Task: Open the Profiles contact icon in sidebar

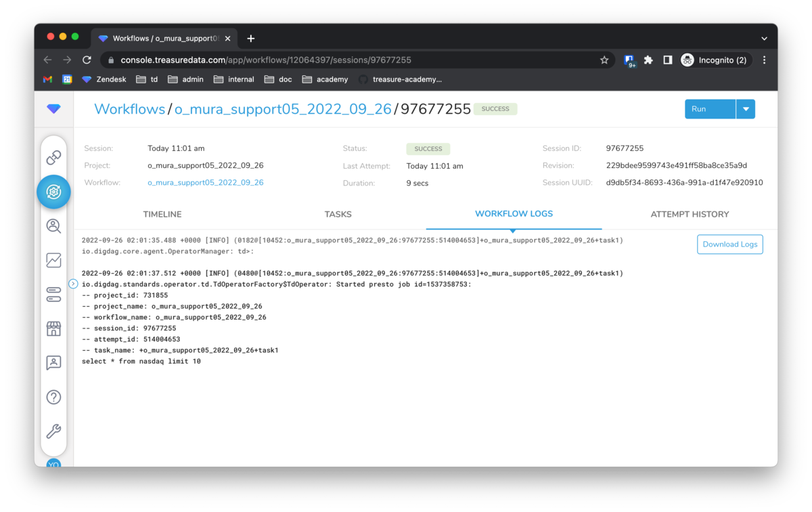Action: (x=53, y=362)
